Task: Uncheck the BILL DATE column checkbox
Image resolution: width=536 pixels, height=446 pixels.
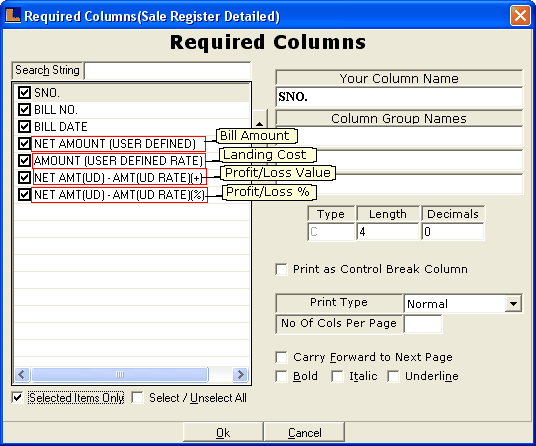Action: pos(24,127)
